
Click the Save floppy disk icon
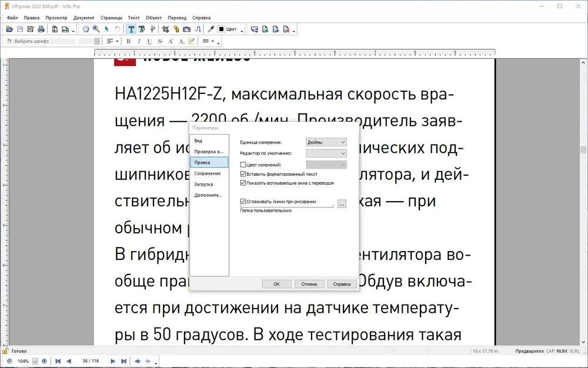click(x=20, y=29)
